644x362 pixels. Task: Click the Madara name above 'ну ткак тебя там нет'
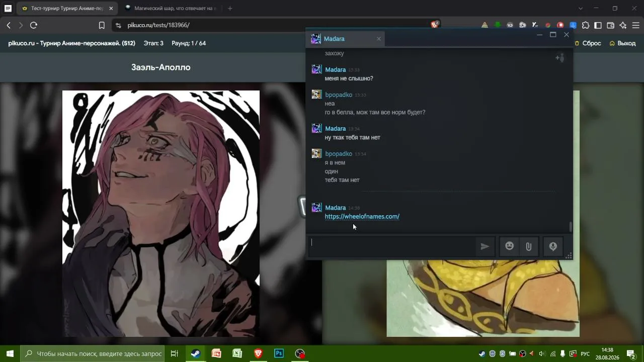pos(335,129)
